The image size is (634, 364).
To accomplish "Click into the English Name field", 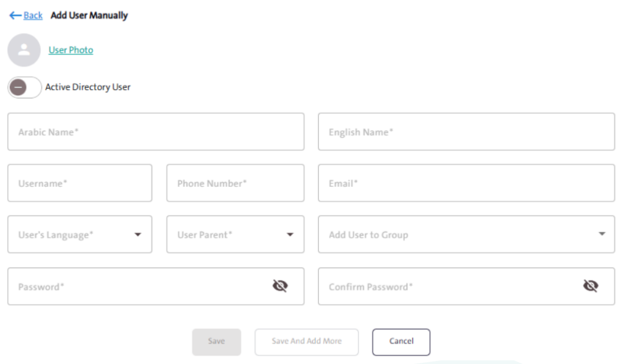I will tap(466, 132).
